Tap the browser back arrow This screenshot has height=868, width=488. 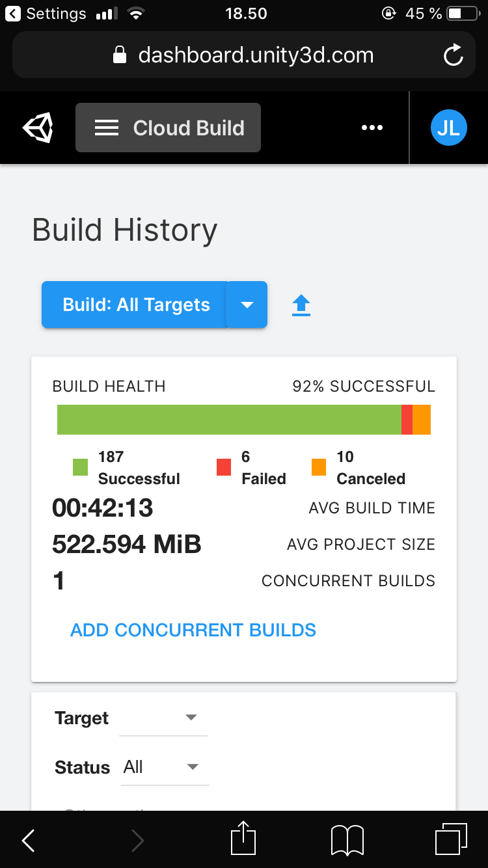tap(29, 841)
